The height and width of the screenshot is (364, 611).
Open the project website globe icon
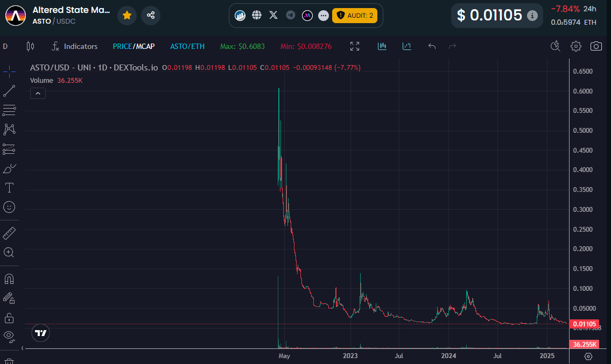(257, 16)
